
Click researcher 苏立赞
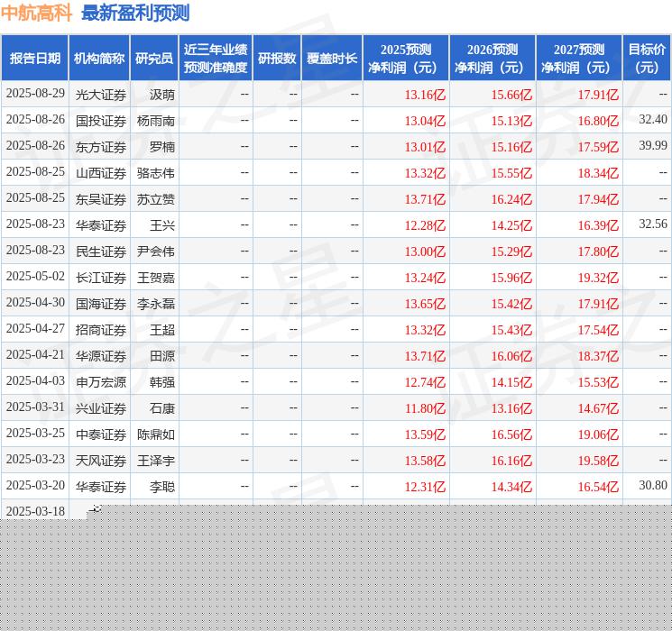pyautogui.click(x=156, y=199)
